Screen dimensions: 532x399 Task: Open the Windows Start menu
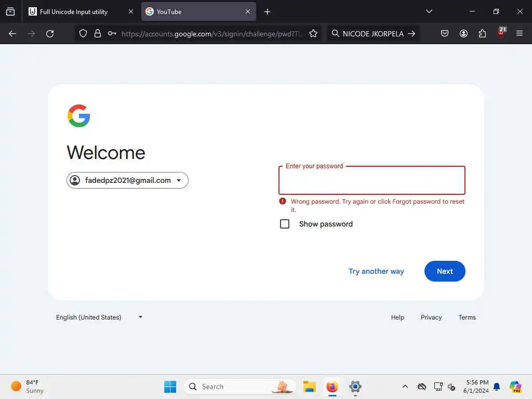pos(170,387)
